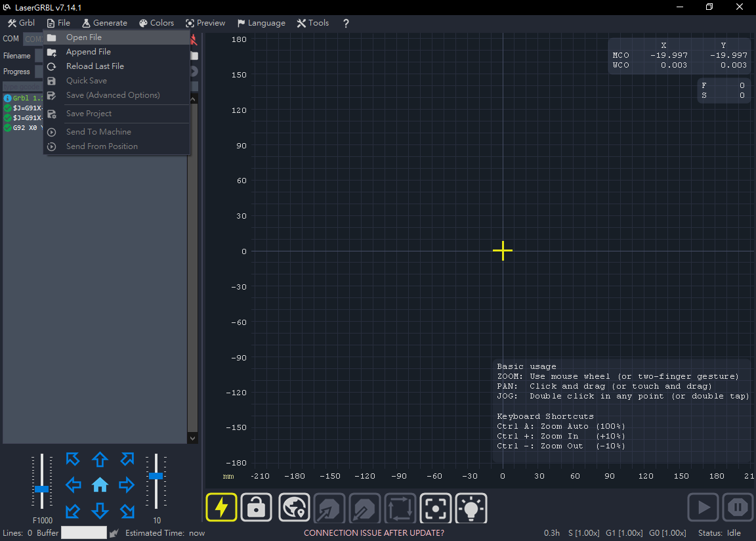Open the Tools menu
The height and width of the screenshot is (541, 756).
313,23
